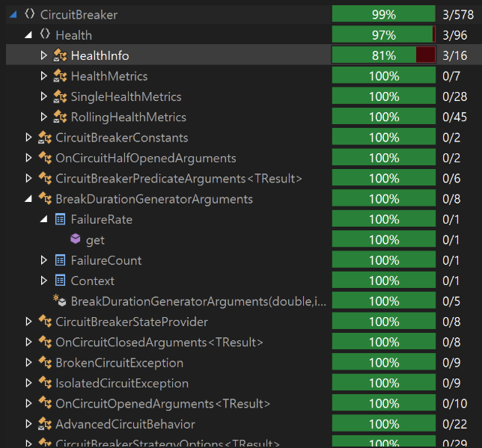Click the IsolatedCircuitException class icon

(45, 383)
